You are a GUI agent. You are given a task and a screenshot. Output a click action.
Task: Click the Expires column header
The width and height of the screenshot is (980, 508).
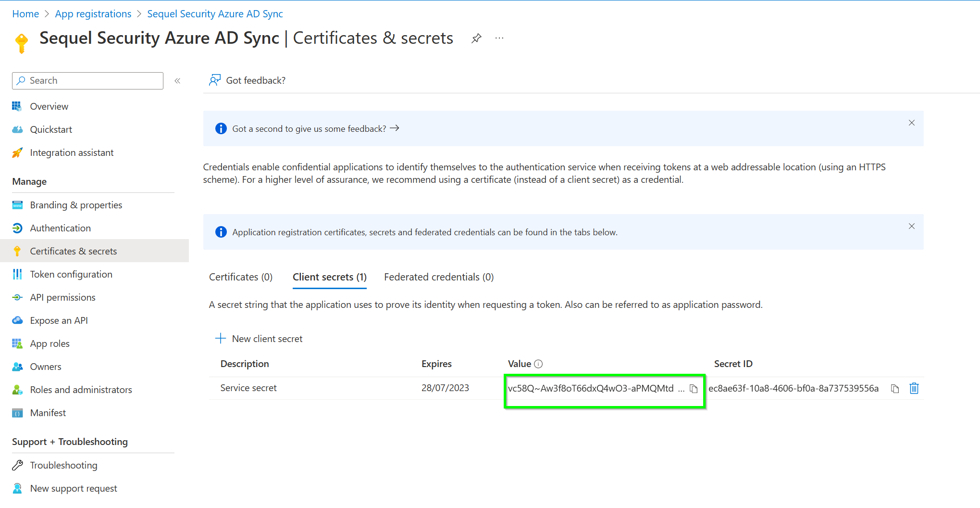pos(436,364)
